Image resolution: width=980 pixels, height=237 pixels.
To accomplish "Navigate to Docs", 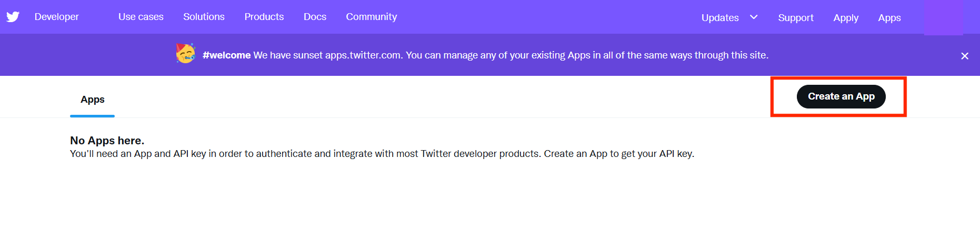I will click(x=315, y=17).
